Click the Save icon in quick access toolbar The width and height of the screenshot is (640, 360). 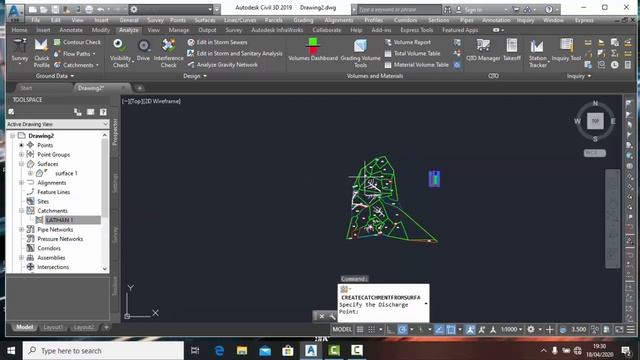click(55, 9)
